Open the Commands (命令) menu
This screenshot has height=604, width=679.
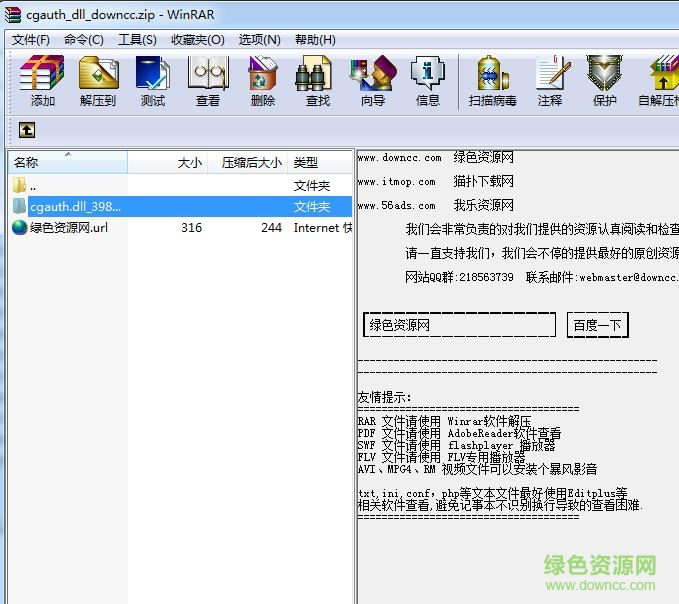[84, 40]
